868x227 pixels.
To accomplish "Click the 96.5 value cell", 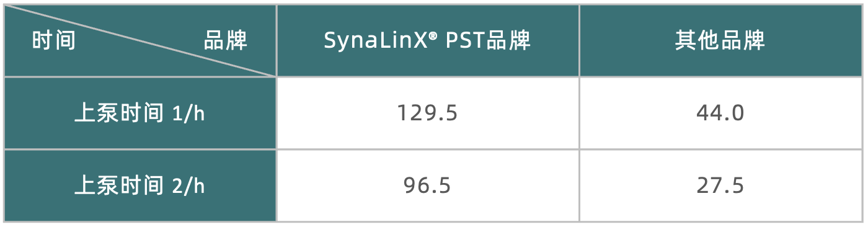I will pyautogui.click(x=428, y=185).
